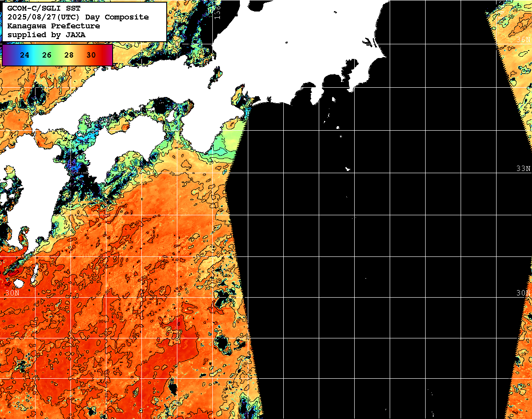Click the '2025/08/27(UTC) Day Composite' date line
This screenshot has height=419, width=532.
point(78,17)
